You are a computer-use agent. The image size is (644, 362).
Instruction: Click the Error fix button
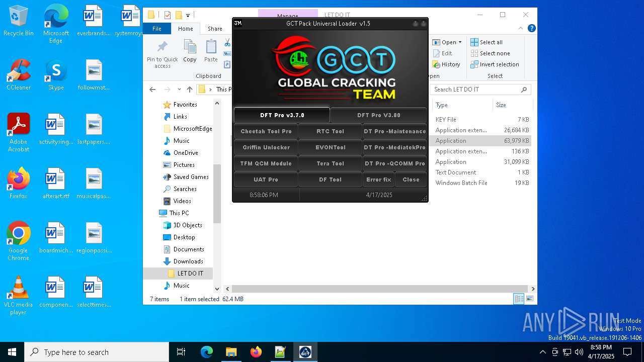coord(378,179)
